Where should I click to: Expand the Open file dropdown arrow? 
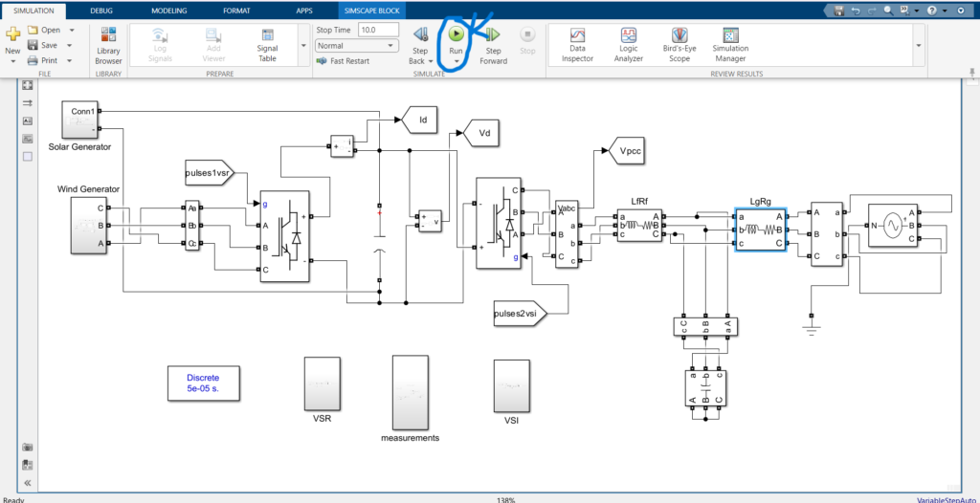click(x=71, y=30)
